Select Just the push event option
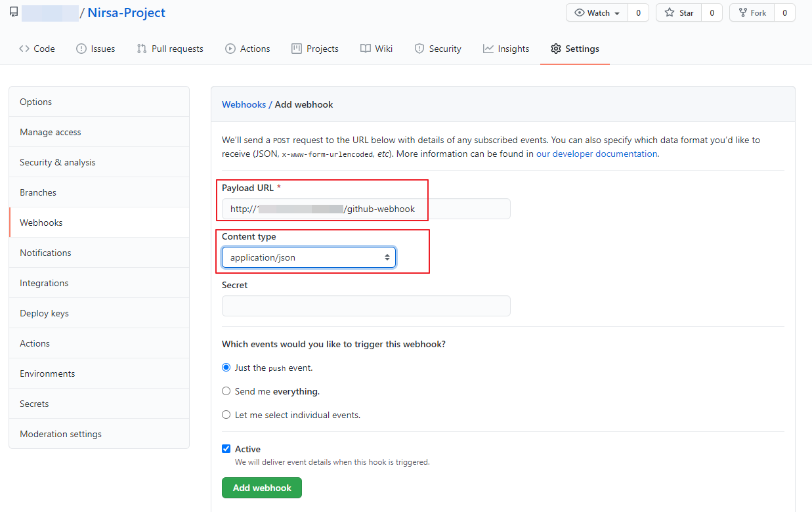Image resolution: width=812 pixels, height=512 pixels. point(226,368)
